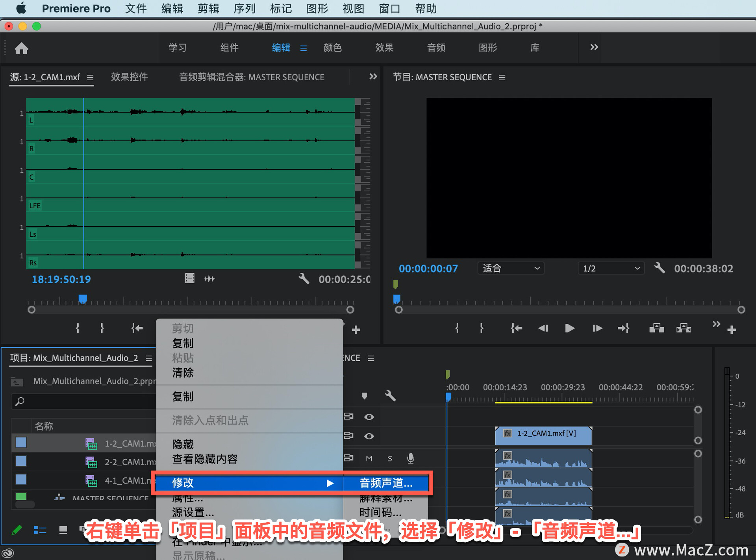Click the project panel search field
Viewport: 756px width, 560px height.
pos(83,401)
